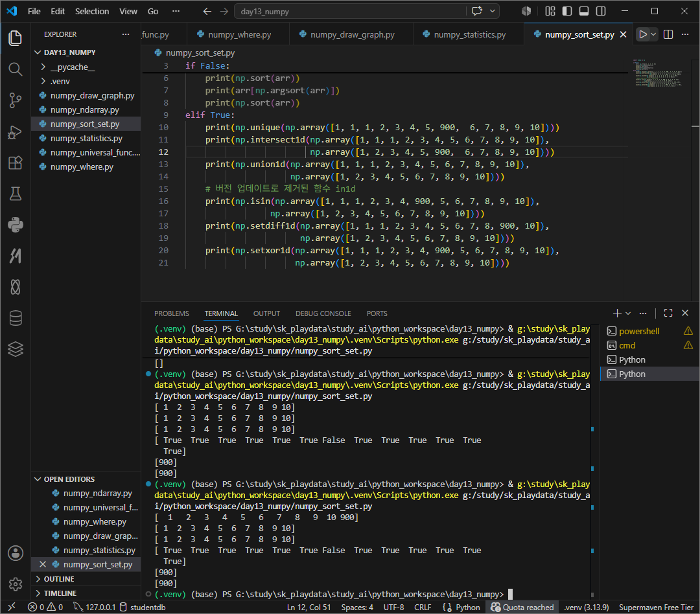Toggle the bottom Panel visibility
The height and width of the screenshot is (614, 700).
pos(584,11)
